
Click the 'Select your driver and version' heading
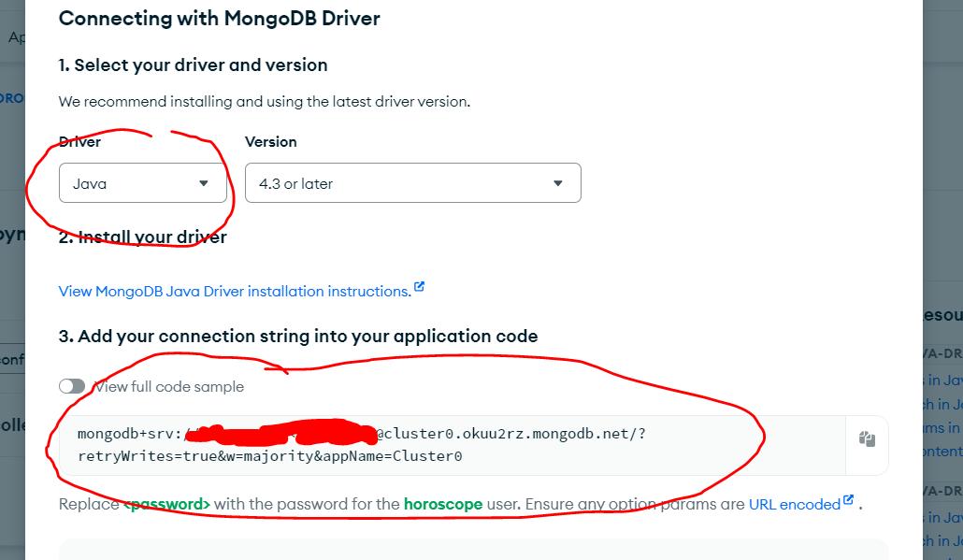(x=193, y=65)
